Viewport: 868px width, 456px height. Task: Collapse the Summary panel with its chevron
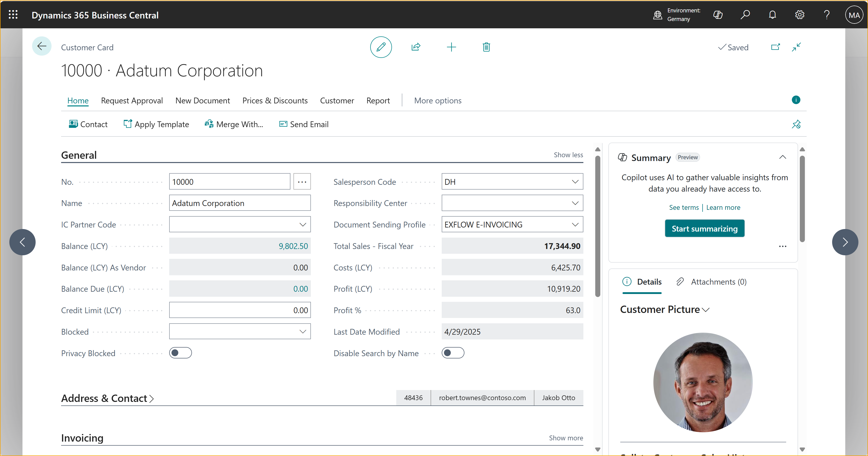click(x=783, y=157)
